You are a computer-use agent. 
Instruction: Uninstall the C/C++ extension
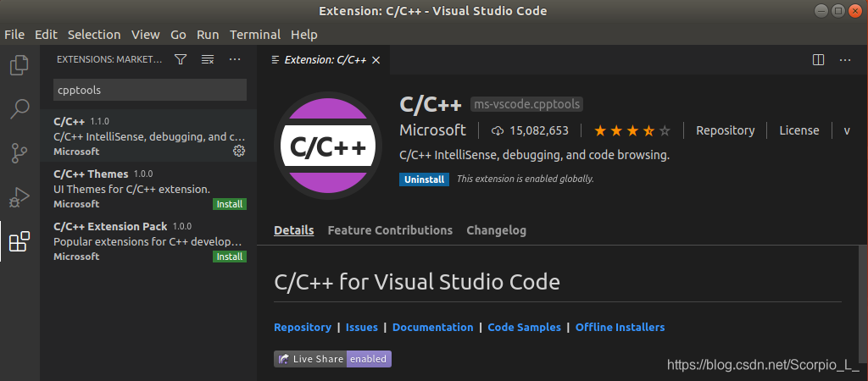click(424, 179)
